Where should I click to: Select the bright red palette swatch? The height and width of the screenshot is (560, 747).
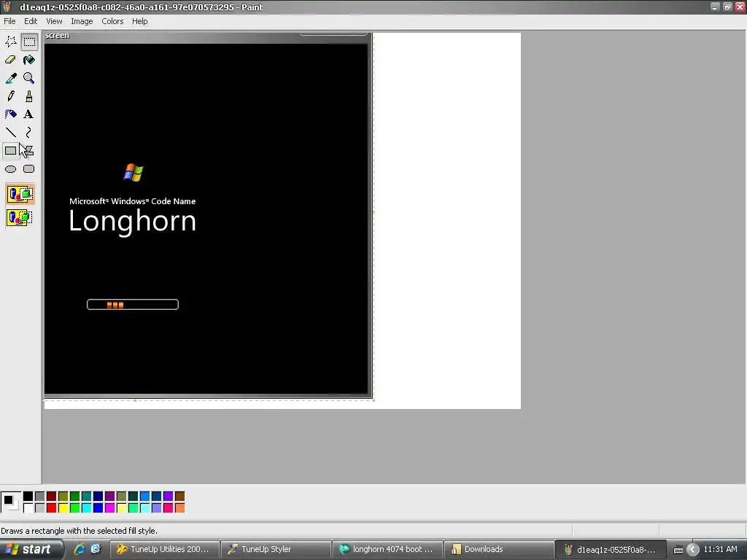(x=52, y=508)
